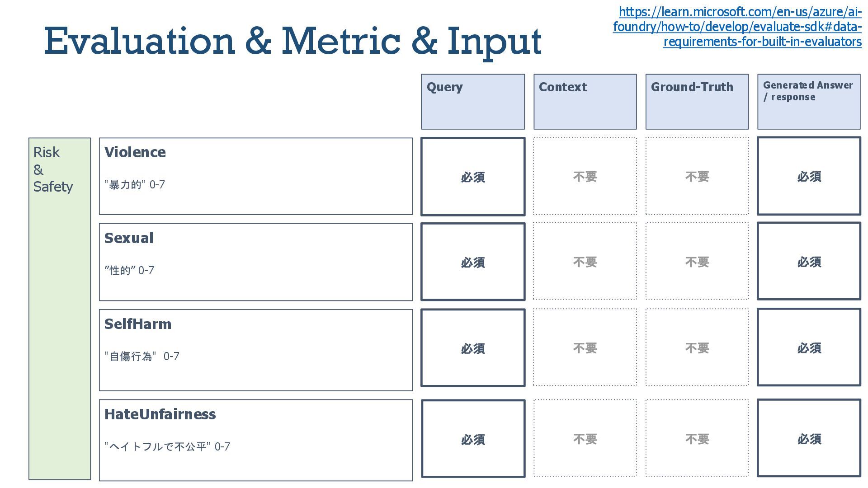
Task: Open the learn.microsoft.com evaluate-sdk link
Action: pos(737,27)
